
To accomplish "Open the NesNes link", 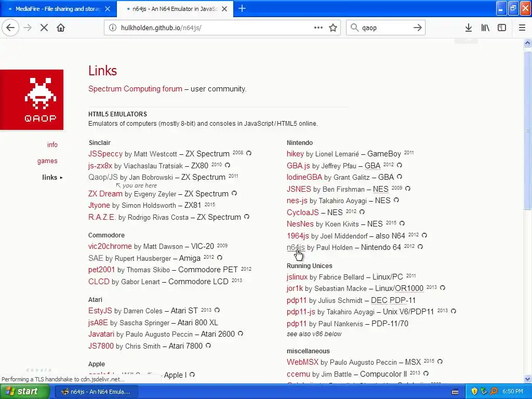I will point(300,224).
